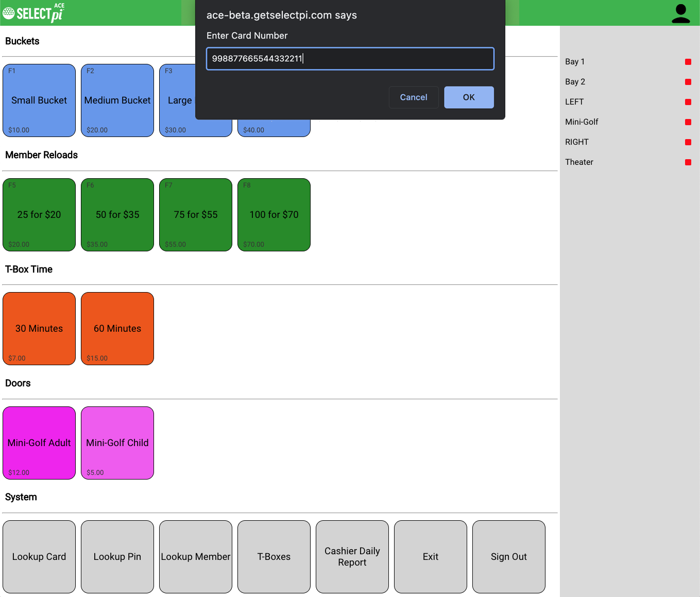Viewport: 700px width, 597px height.
Task: Click the red status square beside RIGHT
Action: (x=688, y=142)
